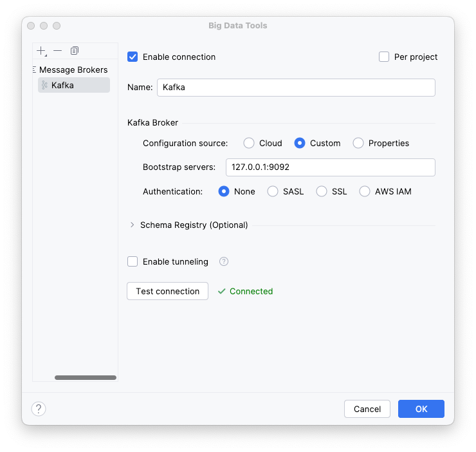Viewport: 476px width, 452px height.
Task: Select AWS IAM authentication
Action: tap(365, 191)
